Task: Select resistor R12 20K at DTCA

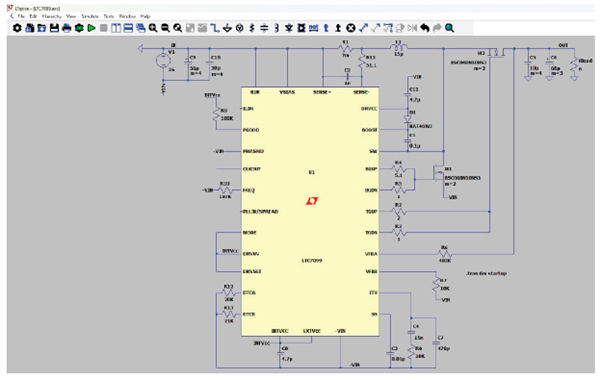Action: click(229, 293)
